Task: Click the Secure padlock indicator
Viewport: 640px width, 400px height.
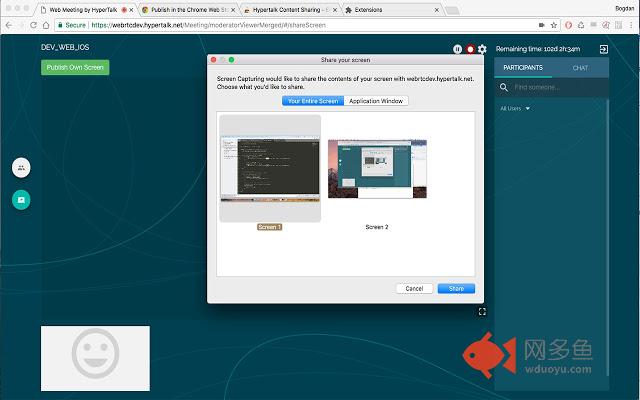Action: coord(71,25)
